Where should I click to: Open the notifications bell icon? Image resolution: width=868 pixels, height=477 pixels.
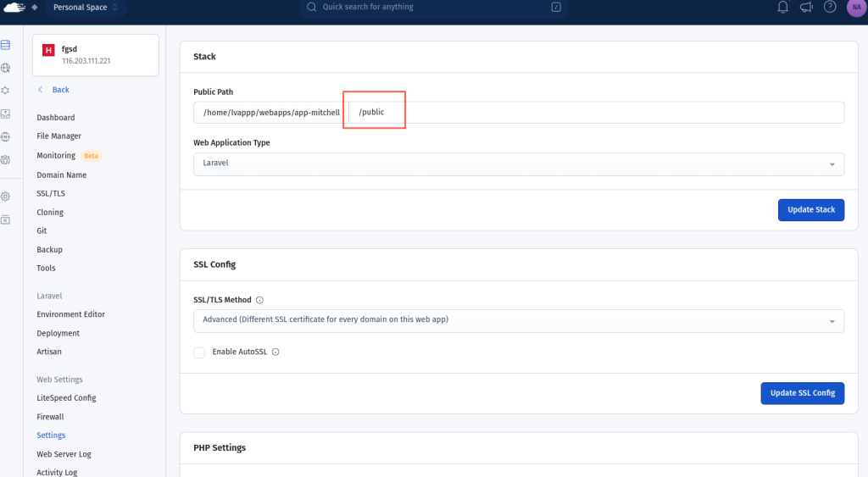[x=782, y=8]
